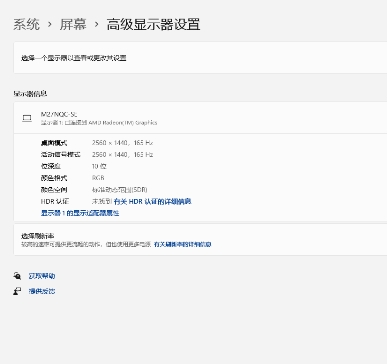Image resolution: width=388 pixels, height=364 pixels.
Task: Click the select-a-display card text at top
Action: click(x=74, y=58)
